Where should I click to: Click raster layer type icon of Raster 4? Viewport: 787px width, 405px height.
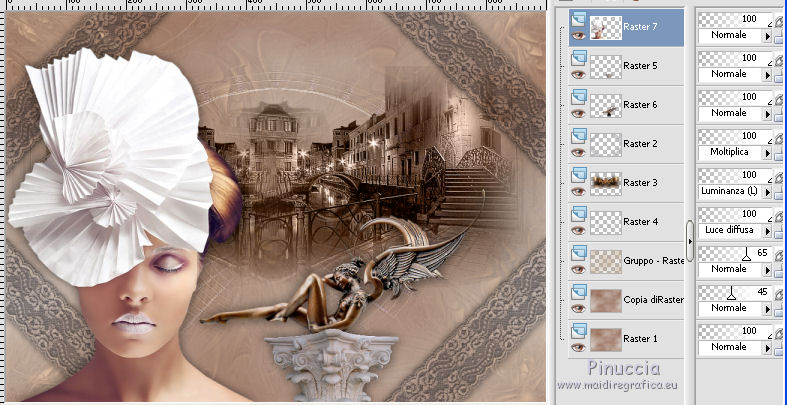click(x=579, y=214)
